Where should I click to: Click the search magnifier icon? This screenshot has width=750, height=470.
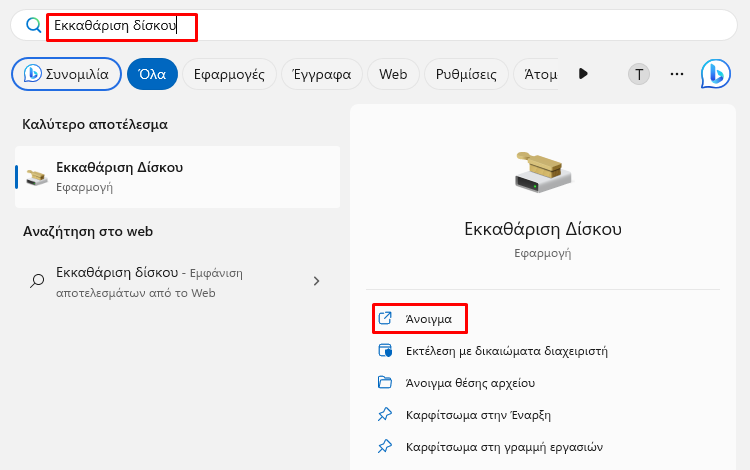click(x=33, y=25)
